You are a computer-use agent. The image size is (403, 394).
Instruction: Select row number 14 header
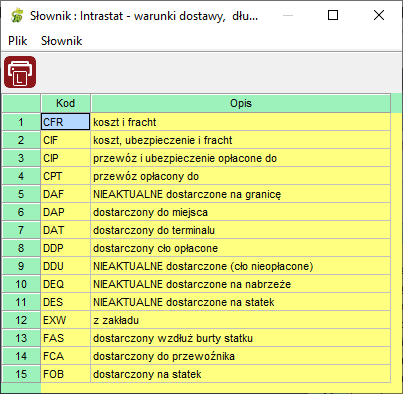pos(21,356)
